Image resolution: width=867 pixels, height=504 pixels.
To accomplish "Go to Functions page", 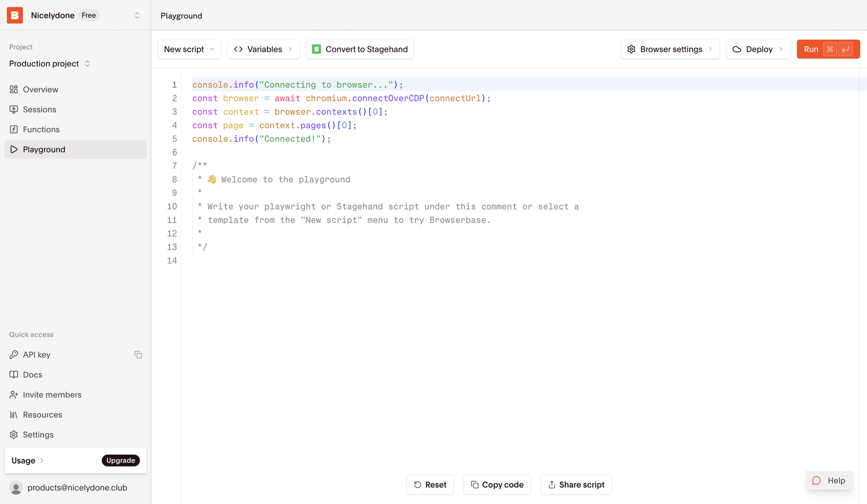I will click(x=76, y=129).
